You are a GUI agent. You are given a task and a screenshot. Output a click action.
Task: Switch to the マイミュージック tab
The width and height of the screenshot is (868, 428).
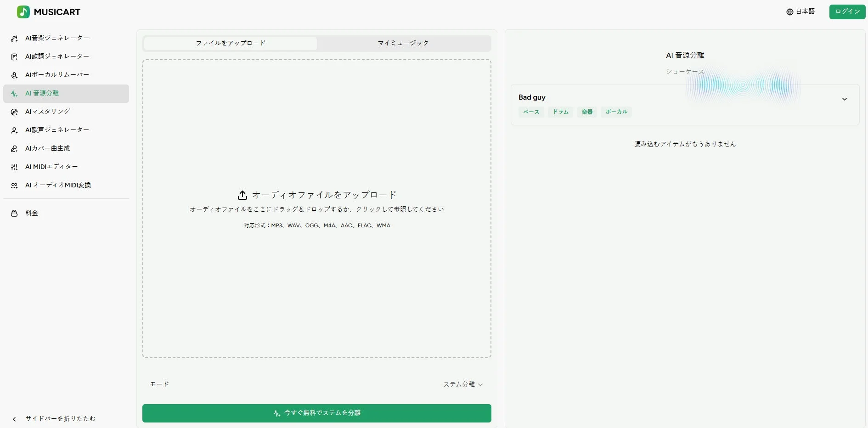pos(402,43)
